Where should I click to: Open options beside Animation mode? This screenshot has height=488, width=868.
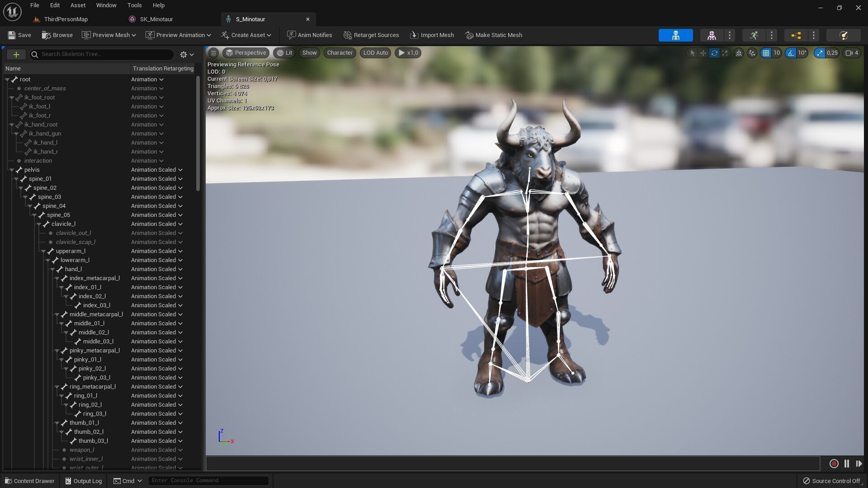[772, 35]
